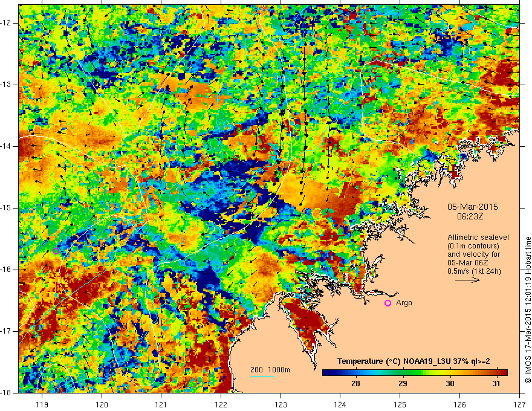The image size is (532, 411).
Task: Click the 200 1000m bathymetry legend text
Action: click(x=270, y=370)
